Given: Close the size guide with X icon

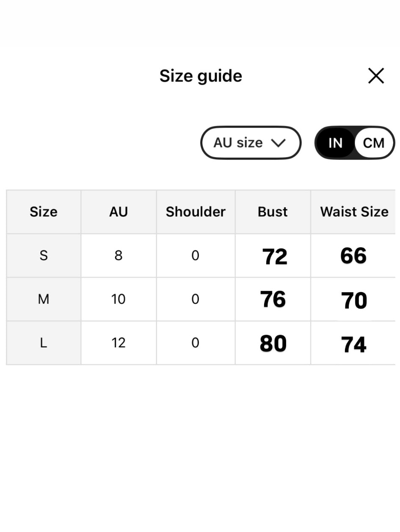Looking at the screenshot, I should click(376, 76).
